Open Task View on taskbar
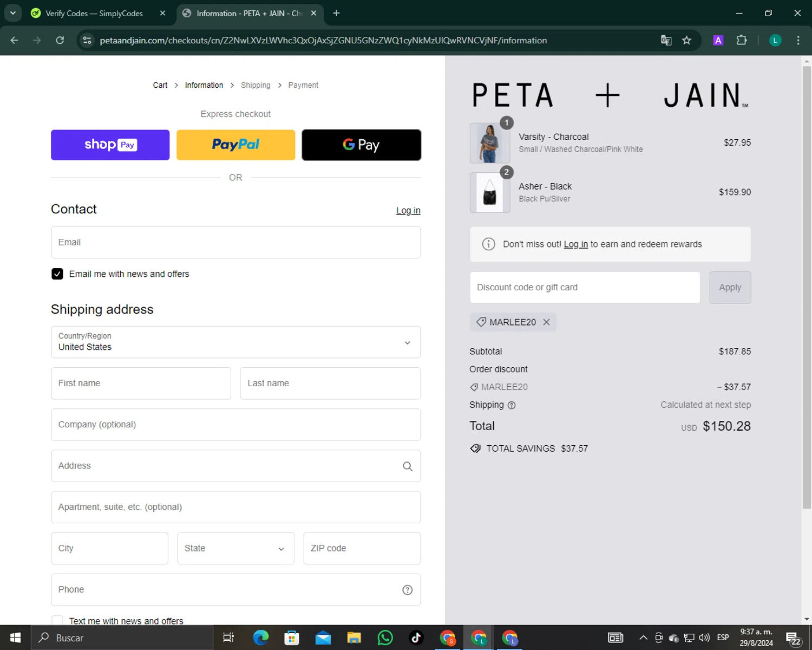812x650 pixels. pyautogui.click(x=228, y=638)
